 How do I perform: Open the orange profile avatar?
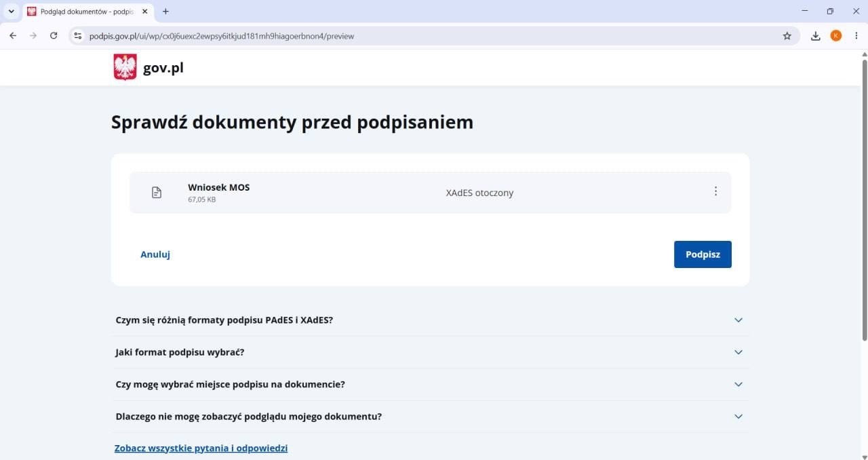point(836,36)
